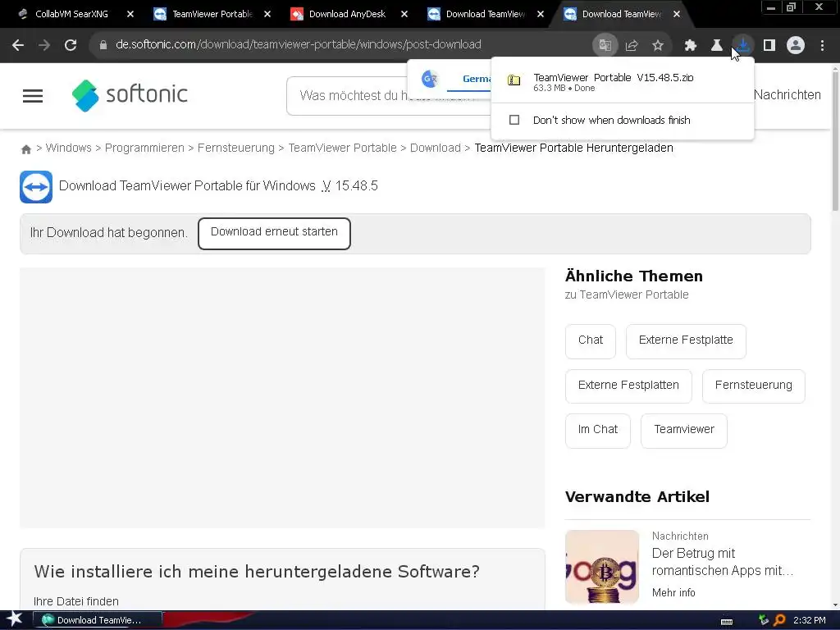Switch to fourth tab Download TeamViewer
Image resolution: width=840 pixels, height=630 pixels.
[485, 14]
